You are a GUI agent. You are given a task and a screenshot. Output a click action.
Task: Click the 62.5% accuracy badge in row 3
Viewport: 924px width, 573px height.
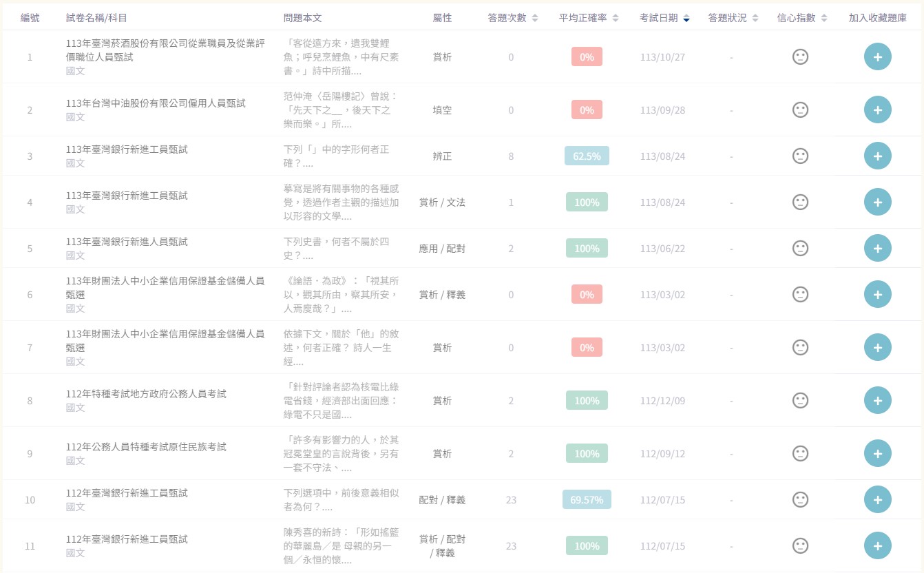(x=587, y=156)
